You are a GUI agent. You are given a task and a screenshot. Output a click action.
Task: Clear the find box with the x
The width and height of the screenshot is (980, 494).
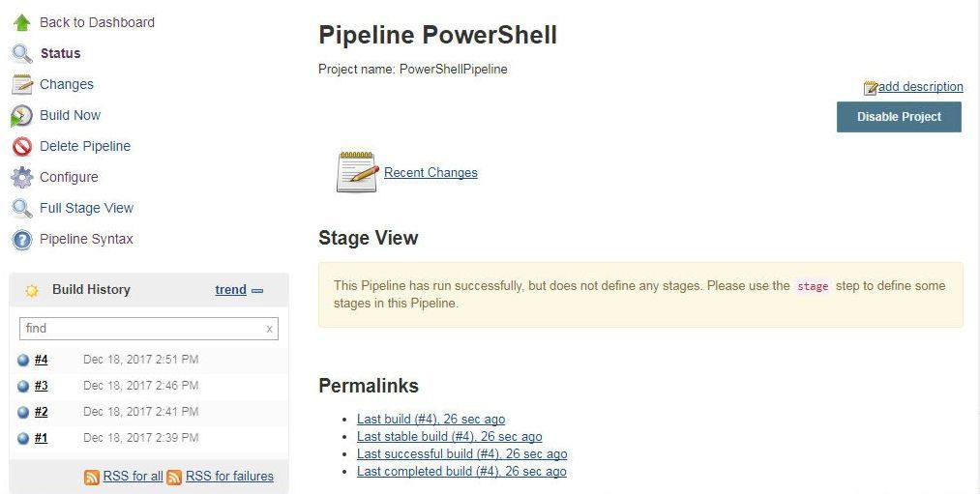(269, 329)
